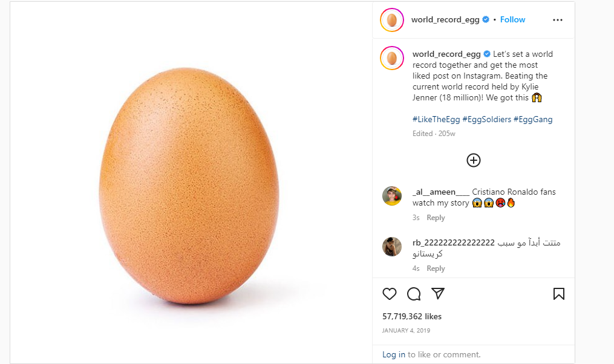Click the speech bubble Comment icon
The image size is (614, 364).
(414, 294)
